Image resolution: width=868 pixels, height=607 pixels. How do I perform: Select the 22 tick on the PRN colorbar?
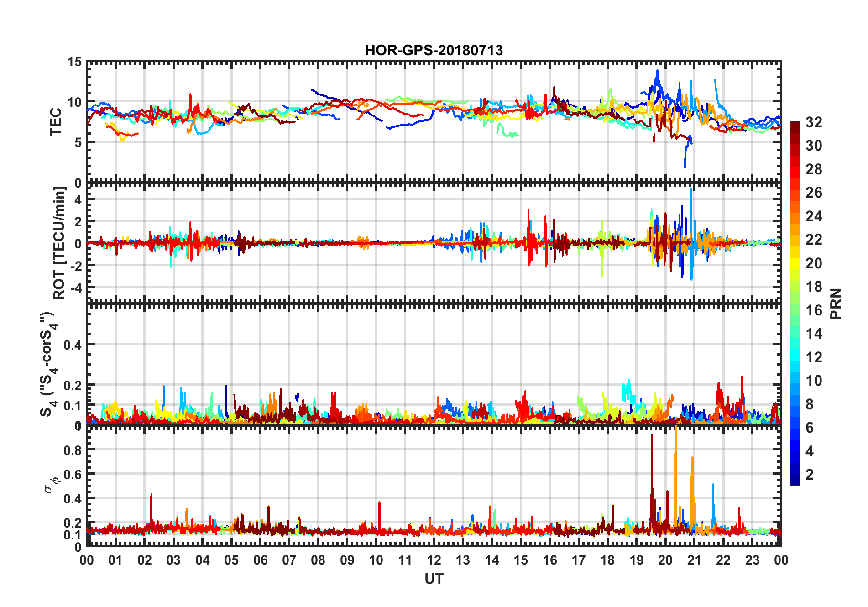point(814,240)
